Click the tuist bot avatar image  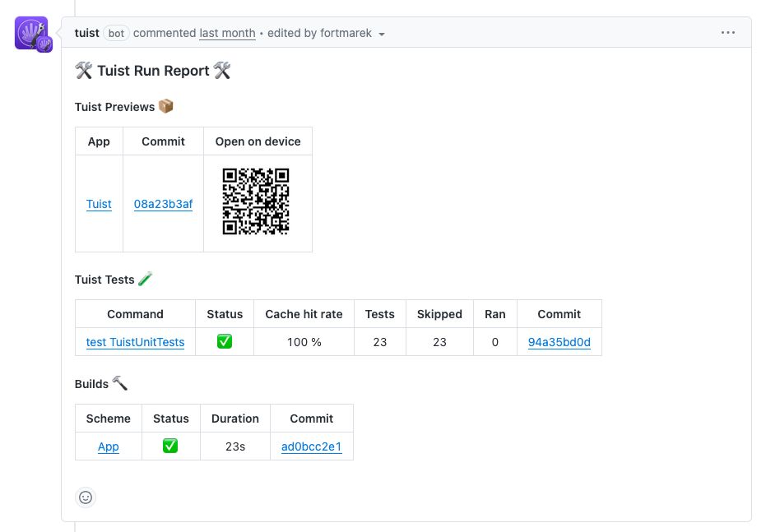coord(32,34)
